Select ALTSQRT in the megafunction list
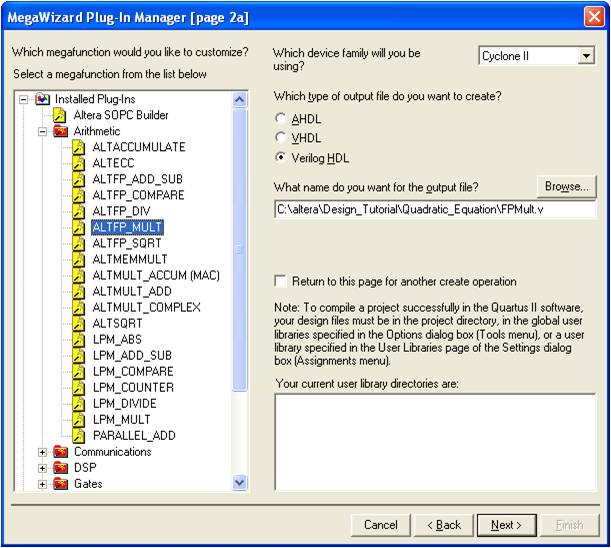611x548 pixels. point(117,323)
